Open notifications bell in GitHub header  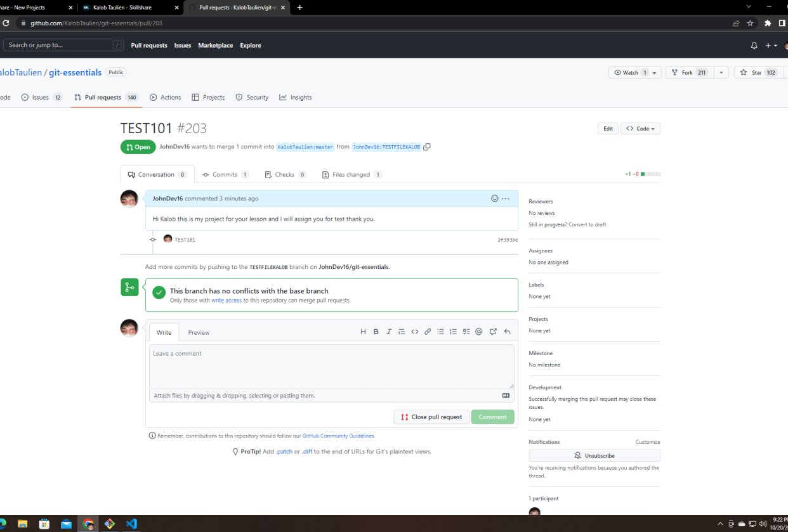(754, 46)
